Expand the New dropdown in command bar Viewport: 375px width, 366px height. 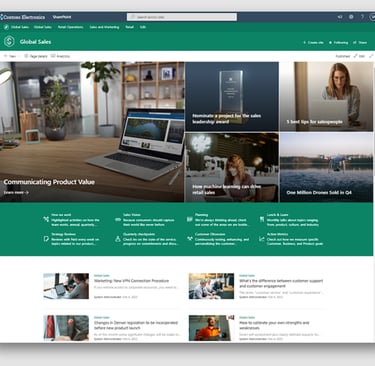(11, 56)
